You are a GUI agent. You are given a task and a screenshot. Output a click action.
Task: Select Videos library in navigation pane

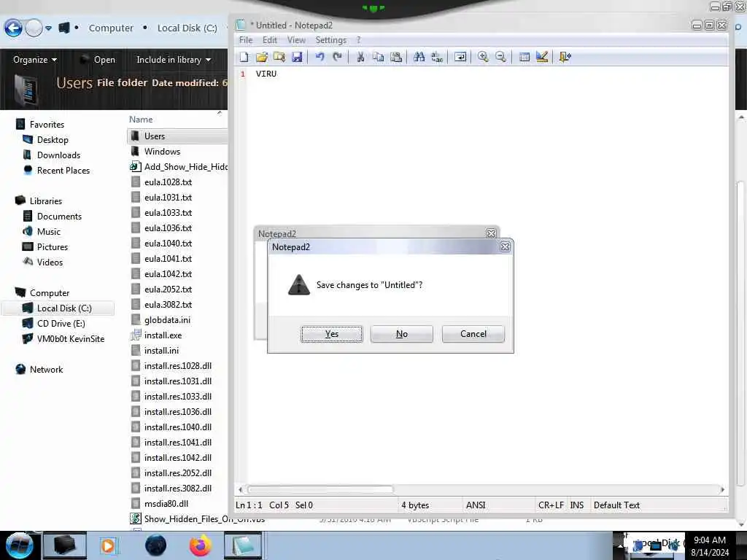coord(50,262)
